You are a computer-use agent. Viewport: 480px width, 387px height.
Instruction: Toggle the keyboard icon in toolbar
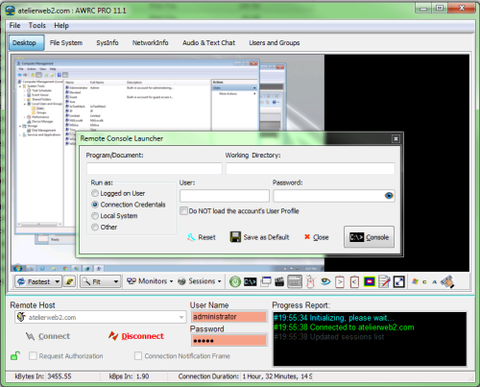(295, 282)
